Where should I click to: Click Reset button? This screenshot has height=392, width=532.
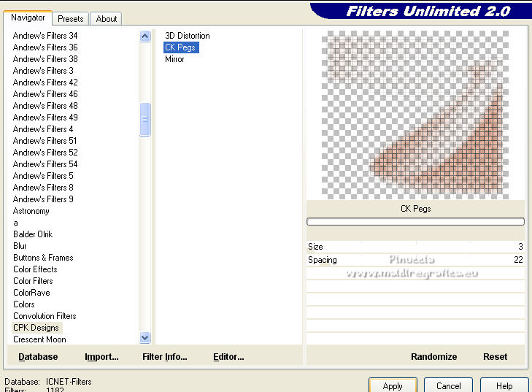coord(495,357)
